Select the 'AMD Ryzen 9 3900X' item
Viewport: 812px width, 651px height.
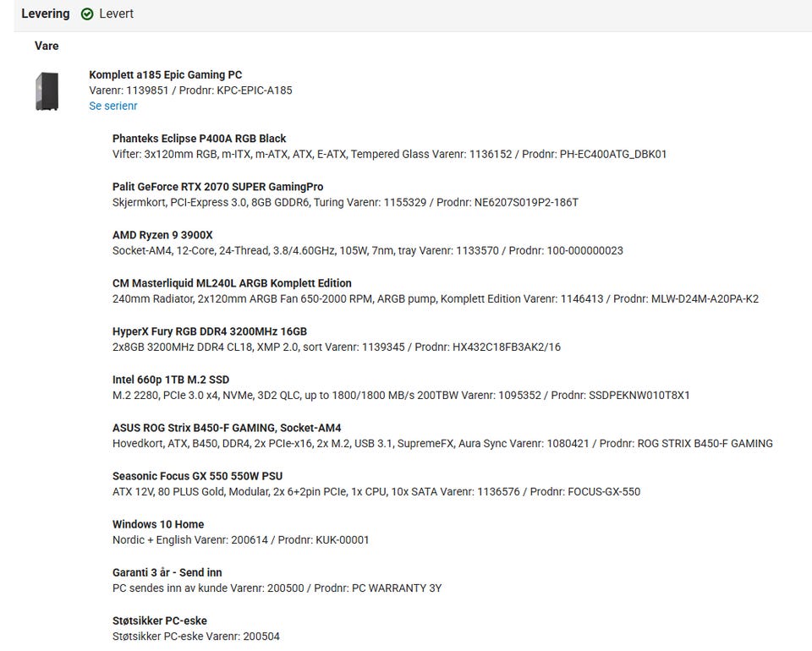pyautogui.click(x=162, y=234)
